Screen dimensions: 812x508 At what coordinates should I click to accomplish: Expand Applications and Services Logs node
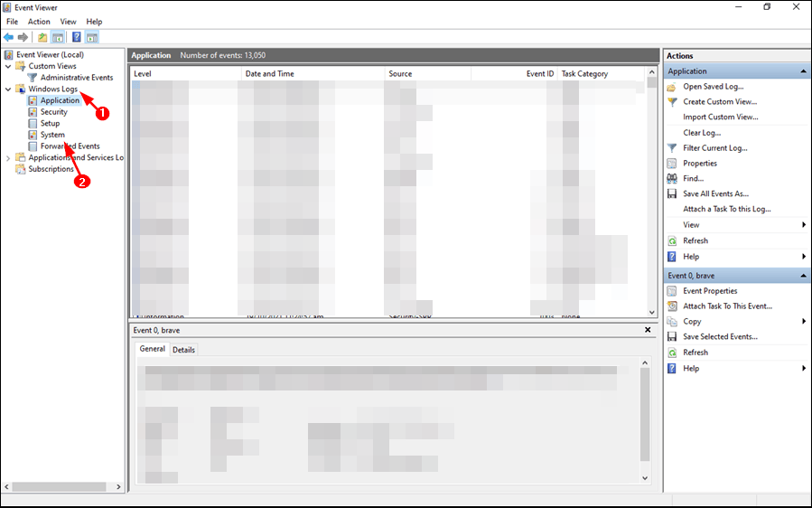tap(9, 157)
